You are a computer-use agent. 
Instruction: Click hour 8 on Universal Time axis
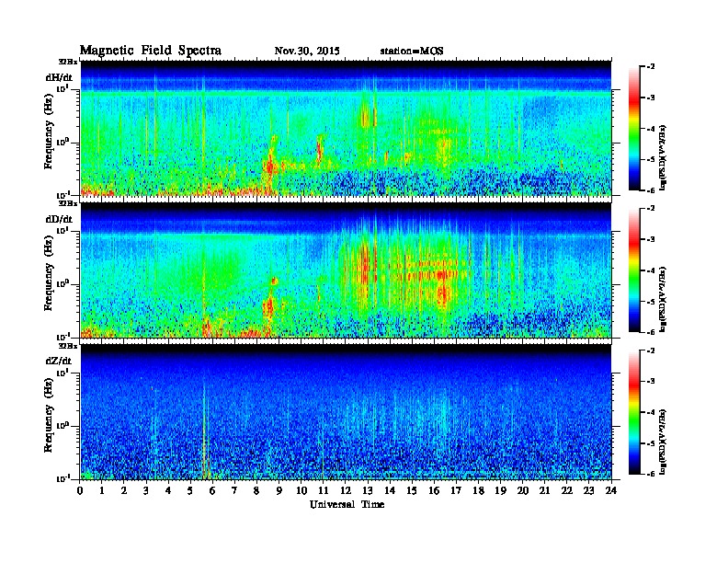click(x=256, y=490)
